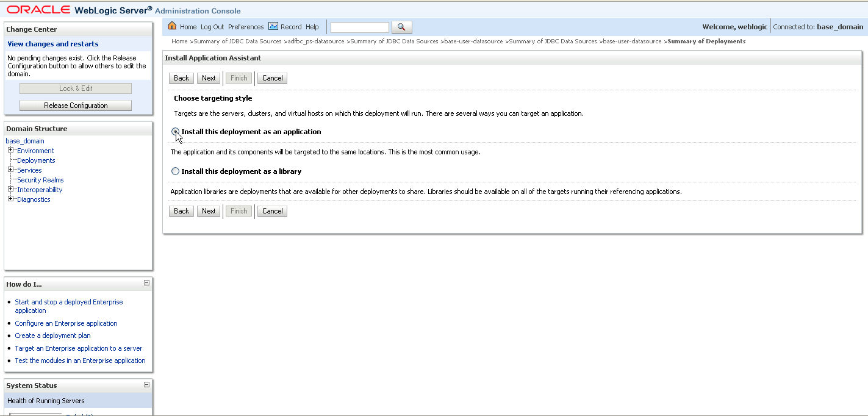The image size is (868, 416).
Task: Click the Health of Running Servers heading
Action: click(x=46, y=401)
